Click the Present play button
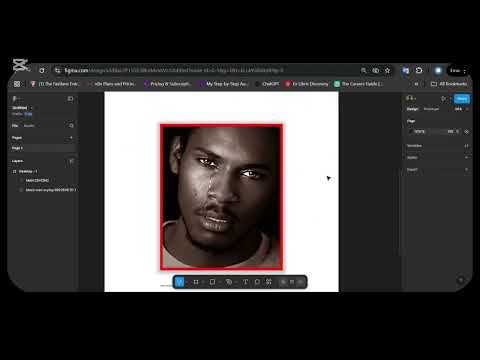The width and height of the screenshot is (480, 360). click(443, 99)
